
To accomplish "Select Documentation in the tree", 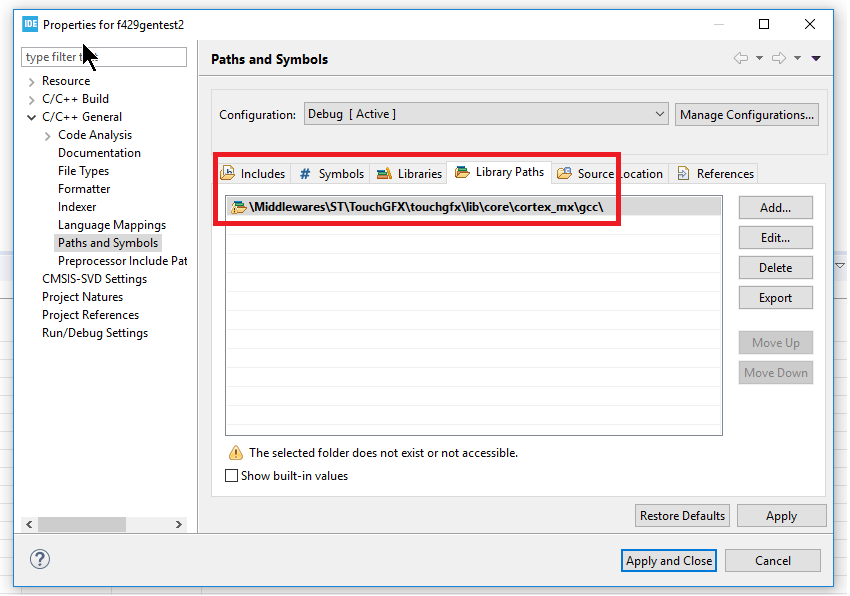I will coord(99,153).
